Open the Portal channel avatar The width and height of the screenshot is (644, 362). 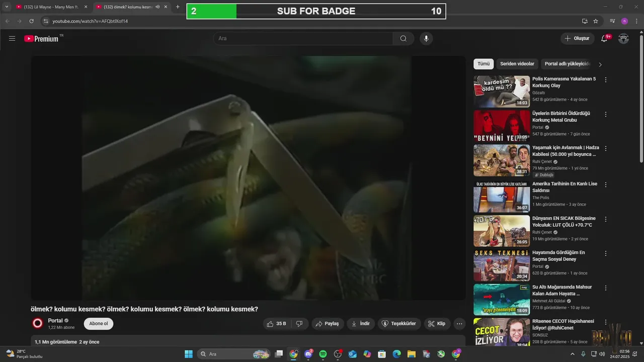37,323
